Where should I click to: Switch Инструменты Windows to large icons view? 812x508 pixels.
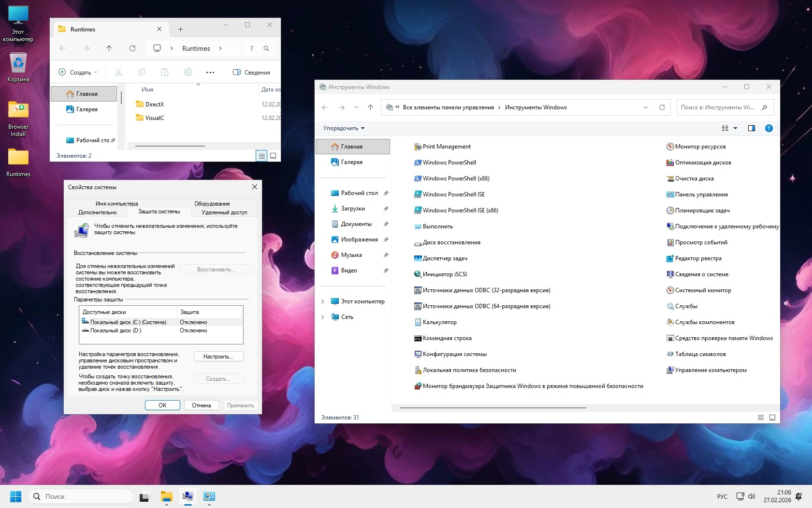772,418
